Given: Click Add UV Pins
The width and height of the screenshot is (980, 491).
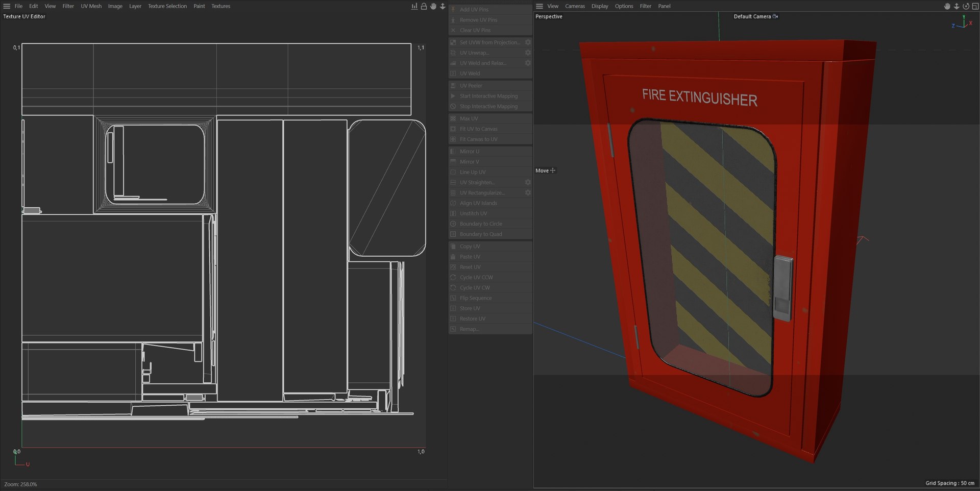Looking at the screenshot, I should 491,9.
